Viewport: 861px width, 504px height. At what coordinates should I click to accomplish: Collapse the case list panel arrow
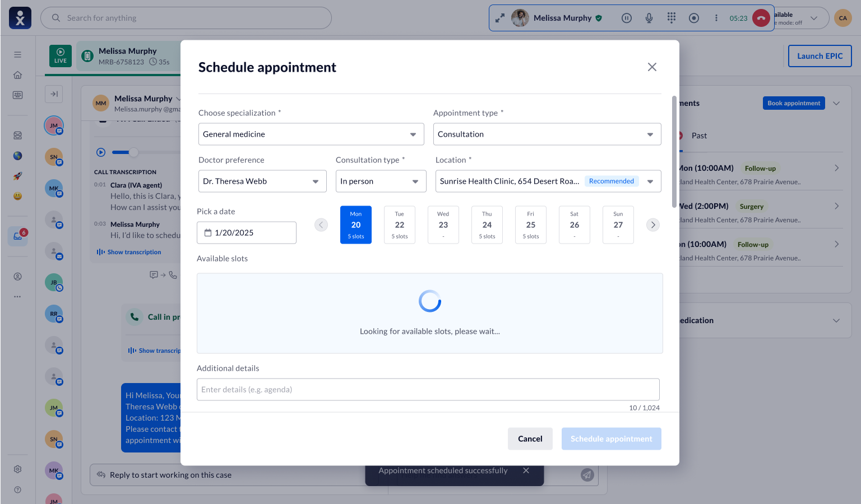(x=54, y=94)
